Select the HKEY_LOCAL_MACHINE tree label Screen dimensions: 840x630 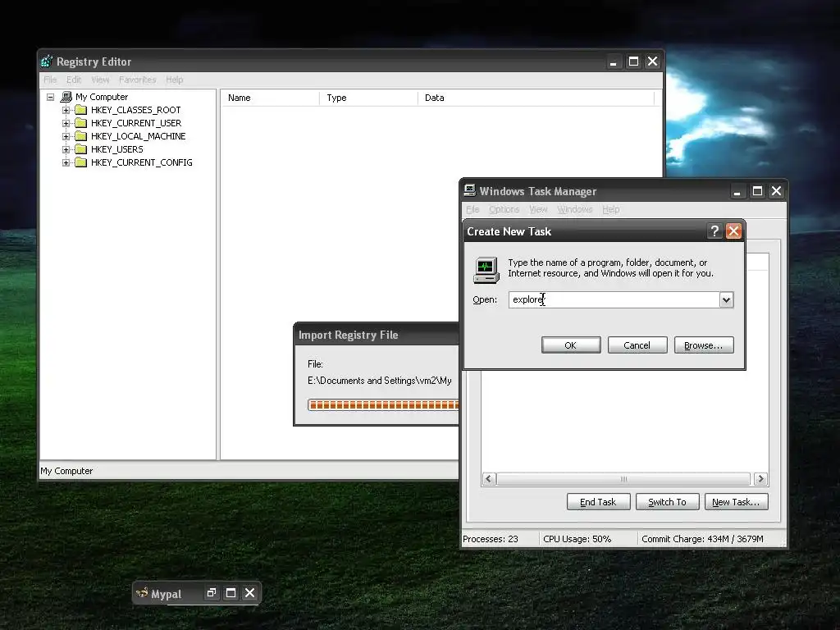(x=138, y=136)
